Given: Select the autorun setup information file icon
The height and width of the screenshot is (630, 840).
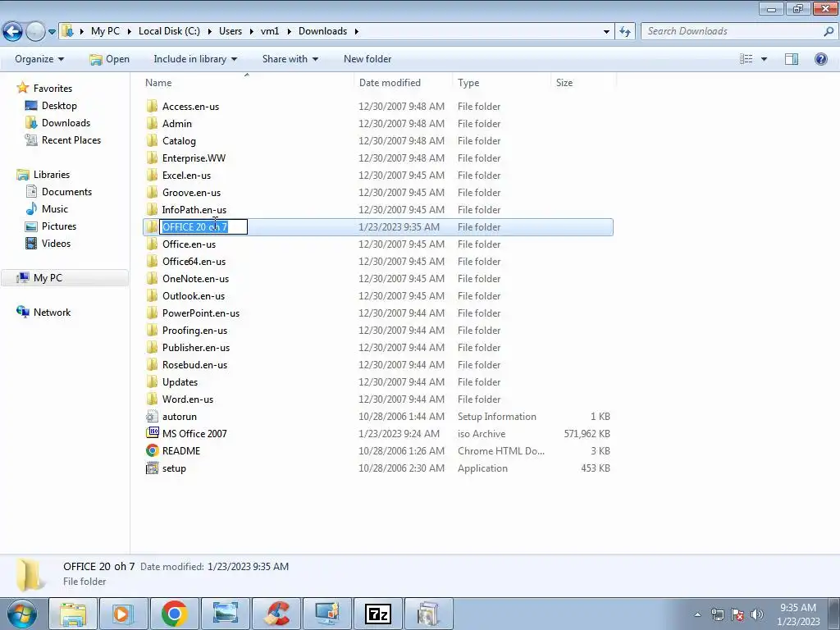Looking at the screenshot, I should [152, 416].
